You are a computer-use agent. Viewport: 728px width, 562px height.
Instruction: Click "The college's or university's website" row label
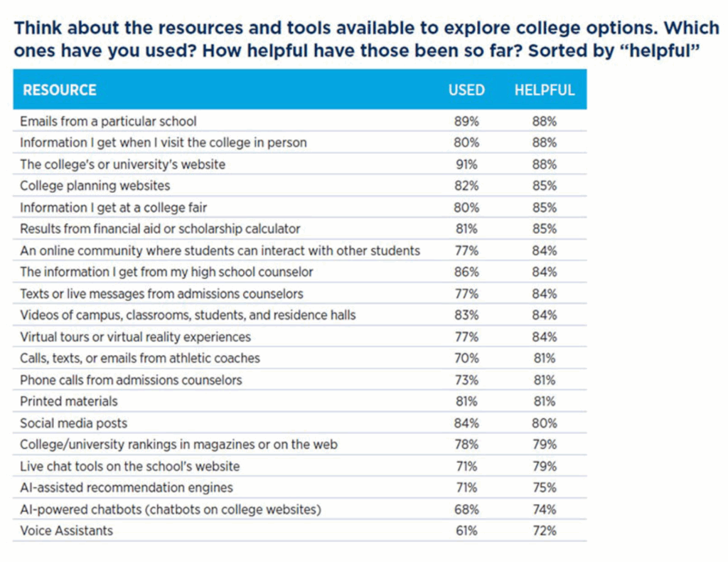[x=122, y=164]
